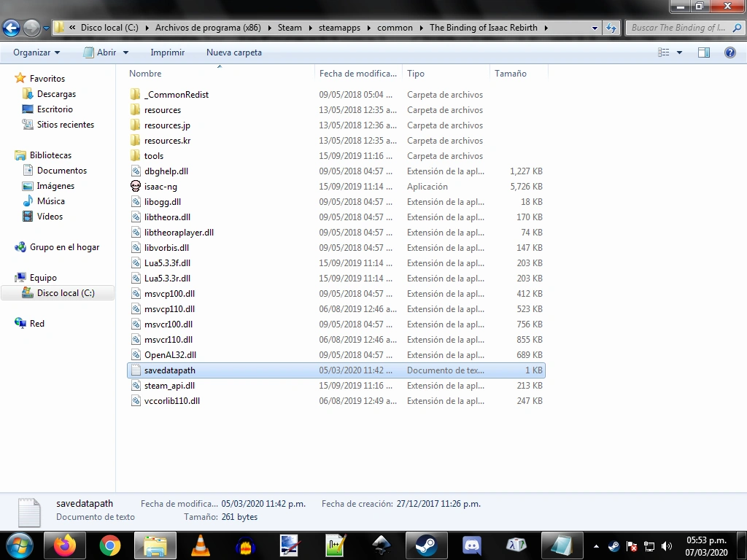Expand the Abrir dropdown arrow
The image size is (747, 560).
coord(125,52)
